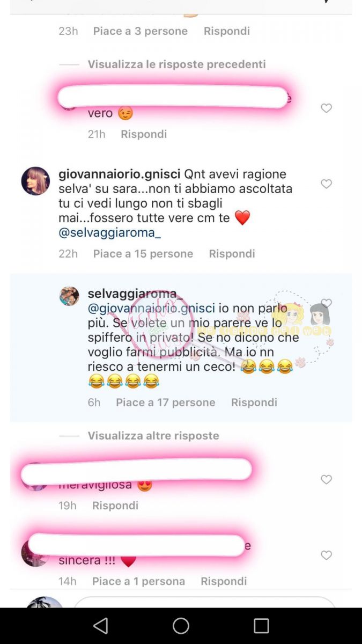Tap the Android home circle button
The image size is (362, 644).
pos(181,626)
